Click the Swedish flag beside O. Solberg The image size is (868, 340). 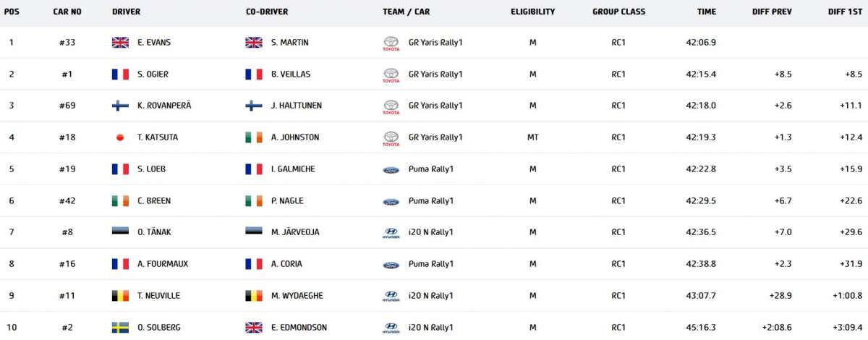point(120,328)
